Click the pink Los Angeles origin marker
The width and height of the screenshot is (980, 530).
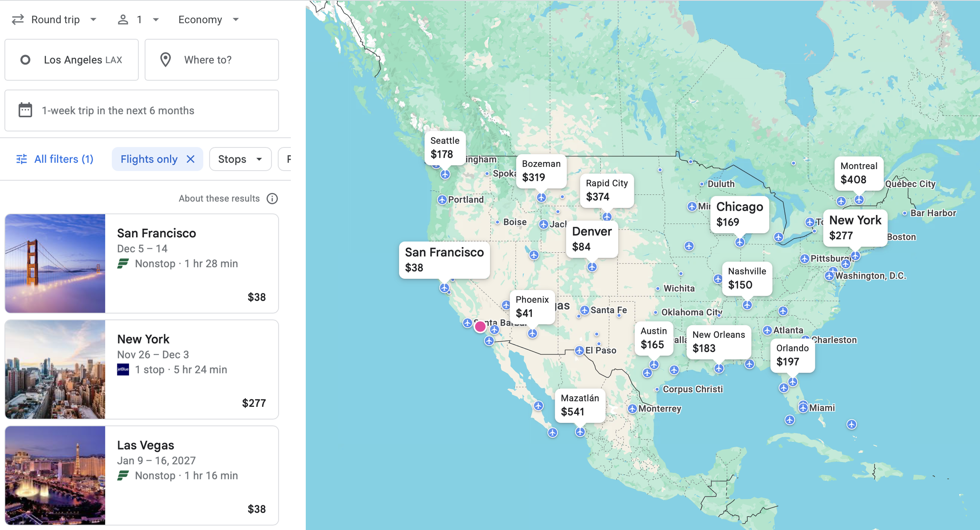[480, 326]
